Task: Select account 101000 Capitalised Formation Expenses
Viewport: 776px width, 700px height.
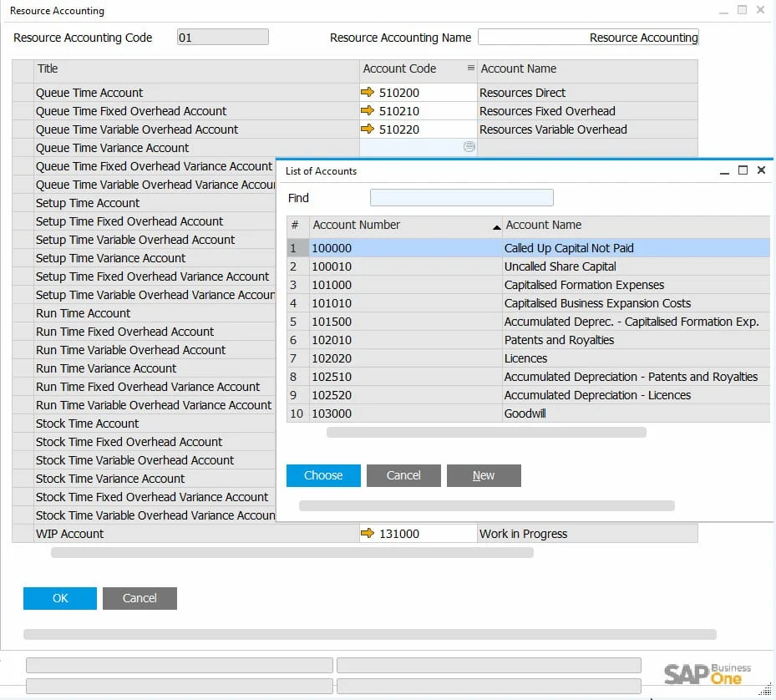Action: [x=528, y=285]
